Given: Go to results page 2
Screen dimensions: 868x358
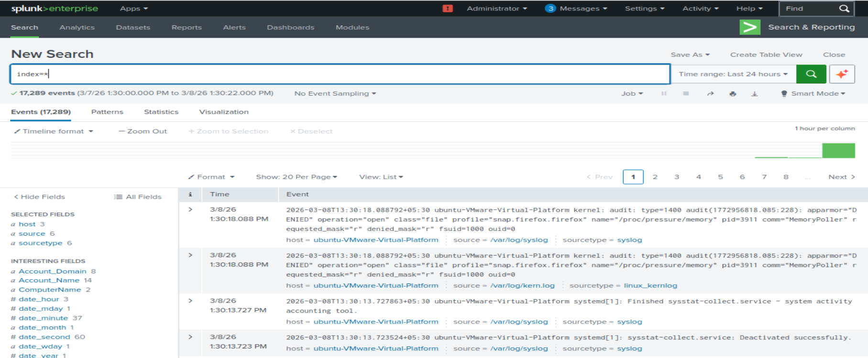Looking at the screenshot, I should click(x=655, y=177).
